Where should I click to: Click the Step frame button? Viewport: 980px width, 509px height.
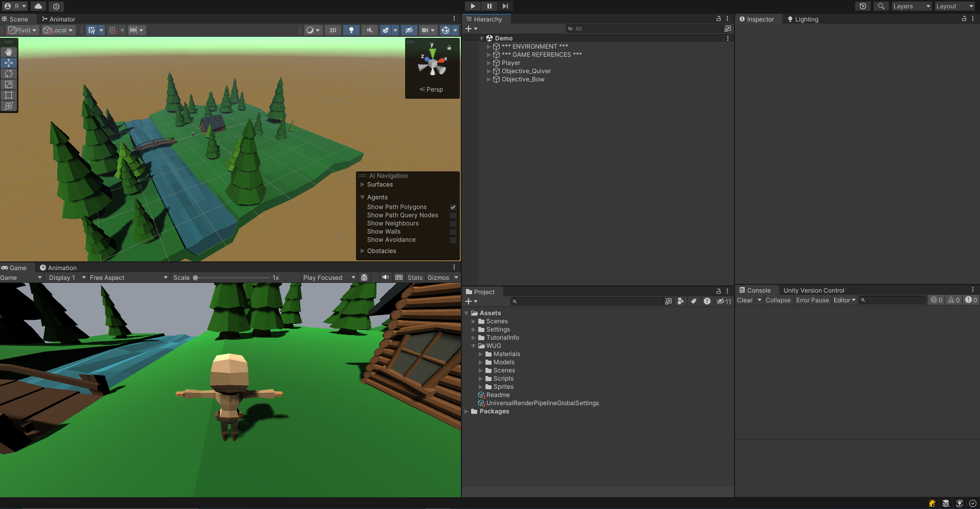(x=505, y=6)
